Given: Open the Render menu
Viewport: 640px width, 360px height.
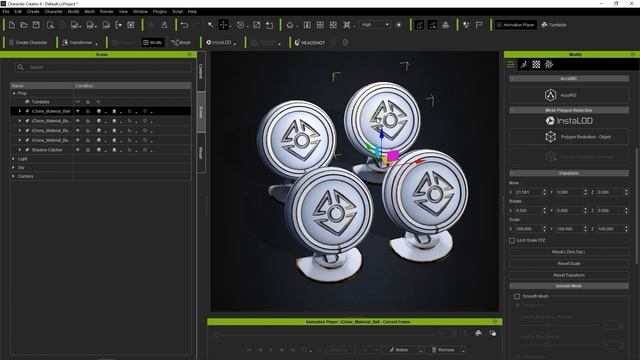Looking at the screenshot, I should pos(107,11).
